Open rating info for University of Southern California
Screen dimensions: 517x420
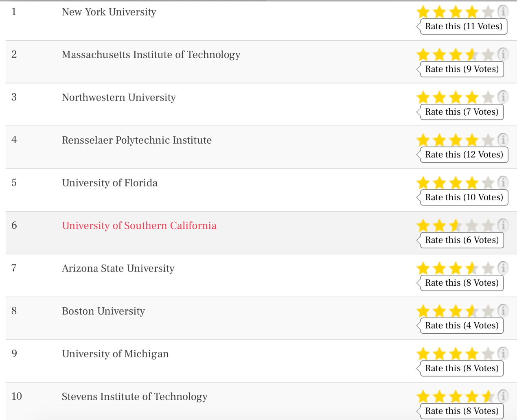click(x=503, y=225)
